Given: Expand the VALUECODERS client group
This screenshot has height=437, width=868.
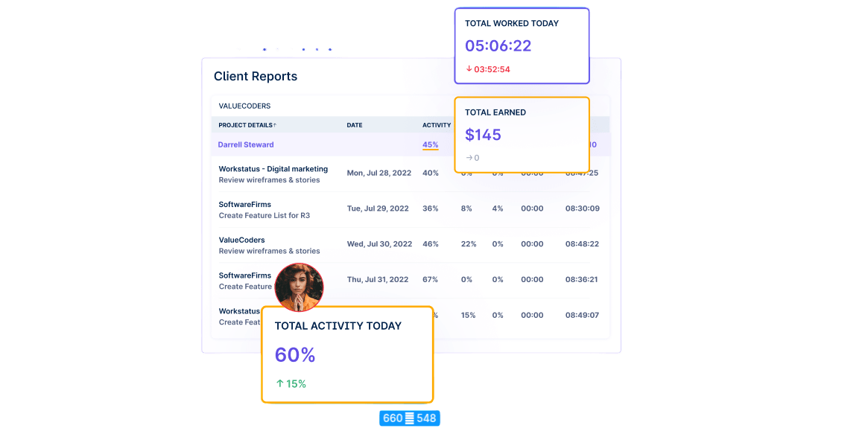Looking at the screenshot, I should pyautogui.click(x=244, y=106).
